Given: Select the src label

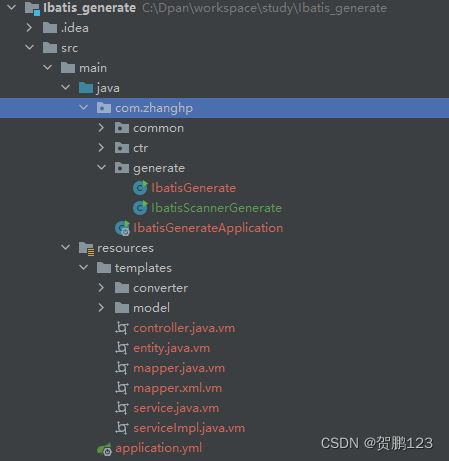Looking at the screenshot, I should tap(70, 48).
